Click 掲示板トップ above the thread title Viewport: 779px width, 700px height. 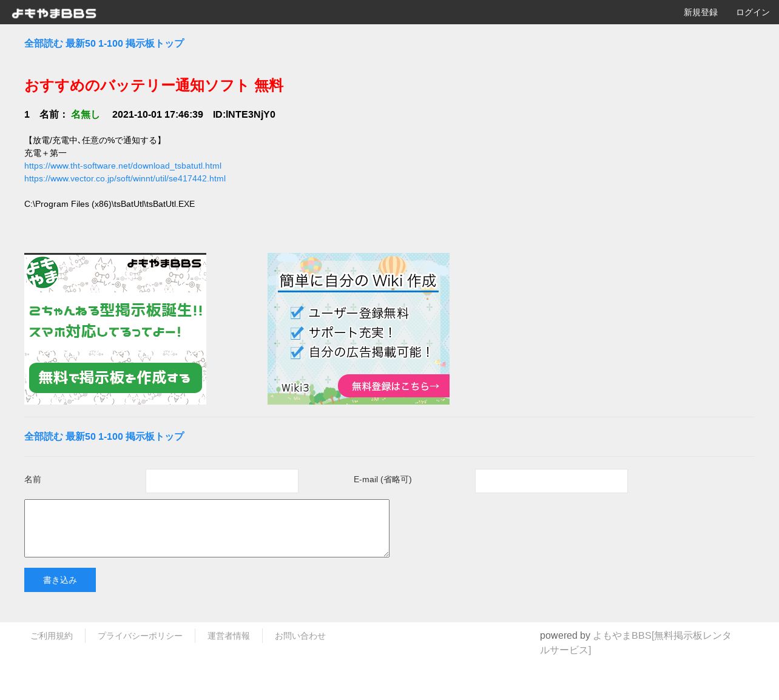click(x=155, y=44)
